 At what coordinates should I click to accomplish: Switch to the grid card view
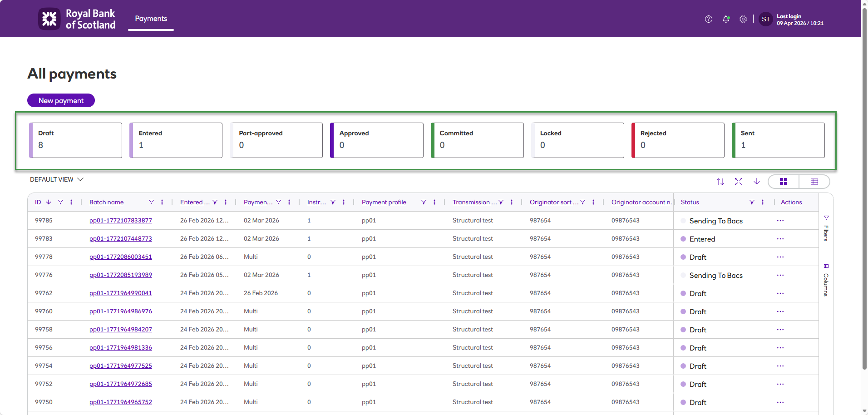click(x=784, y=182)
